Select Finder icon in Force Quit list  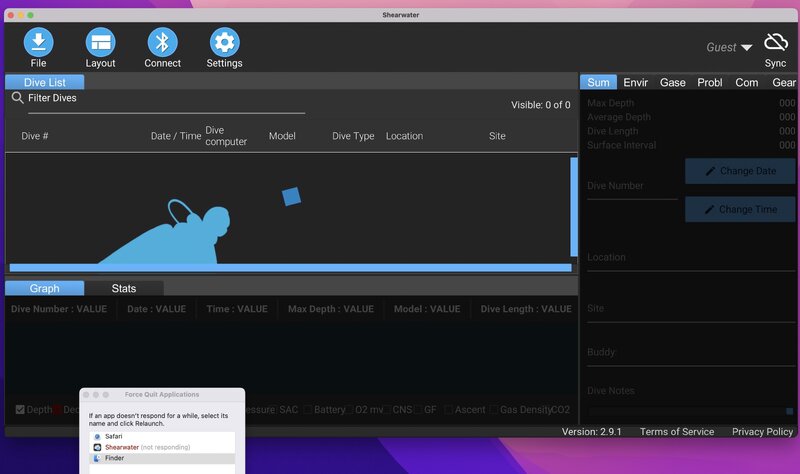97,458
